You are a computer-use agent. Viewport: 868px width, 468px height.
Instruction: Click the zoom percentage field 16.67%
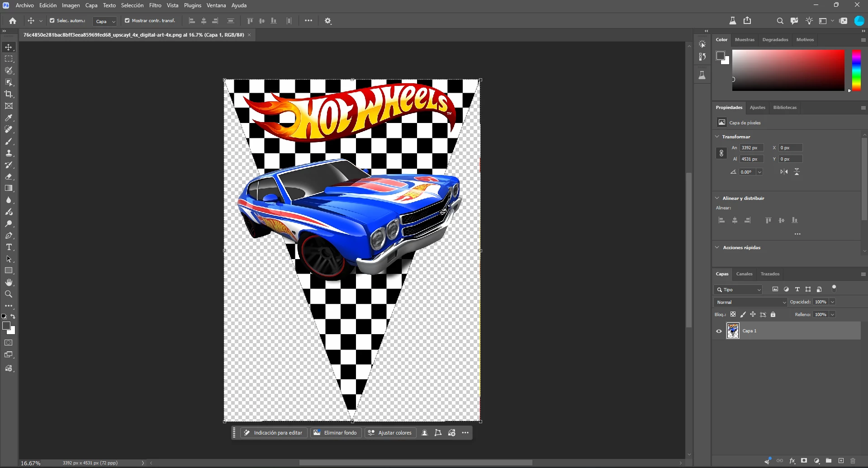[31, 463]
